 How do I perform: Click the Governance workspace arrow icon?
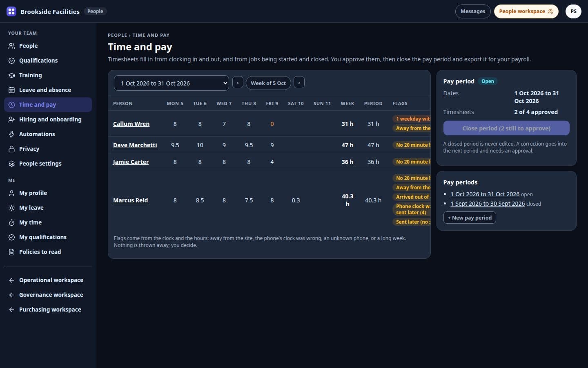pyautogui.click(x=11, y=295)
